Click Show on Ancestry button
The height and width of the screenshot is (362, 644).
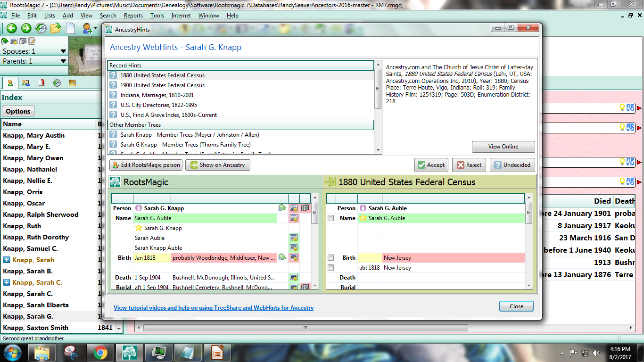[217, 165]
